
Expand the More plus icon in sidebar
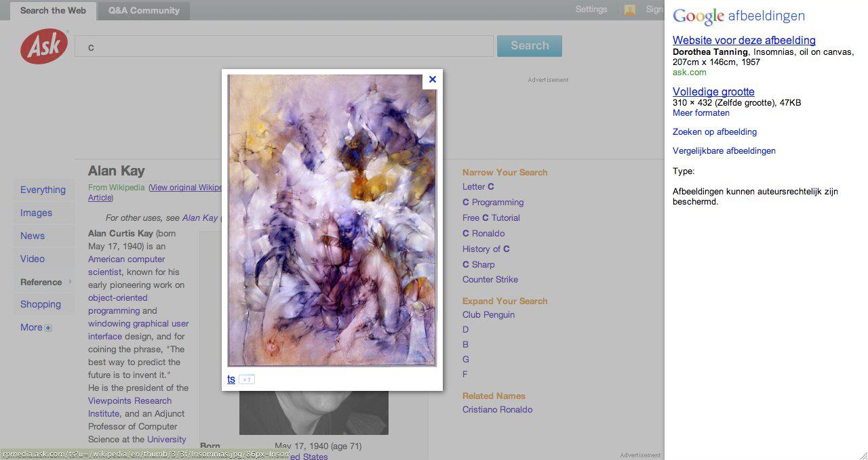point(48,328)
